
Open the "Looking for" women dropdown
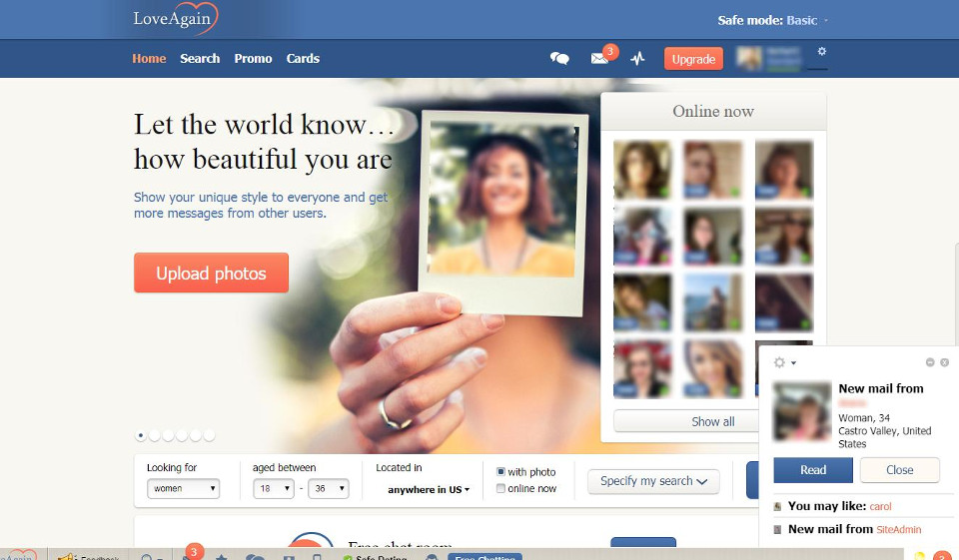183,489
